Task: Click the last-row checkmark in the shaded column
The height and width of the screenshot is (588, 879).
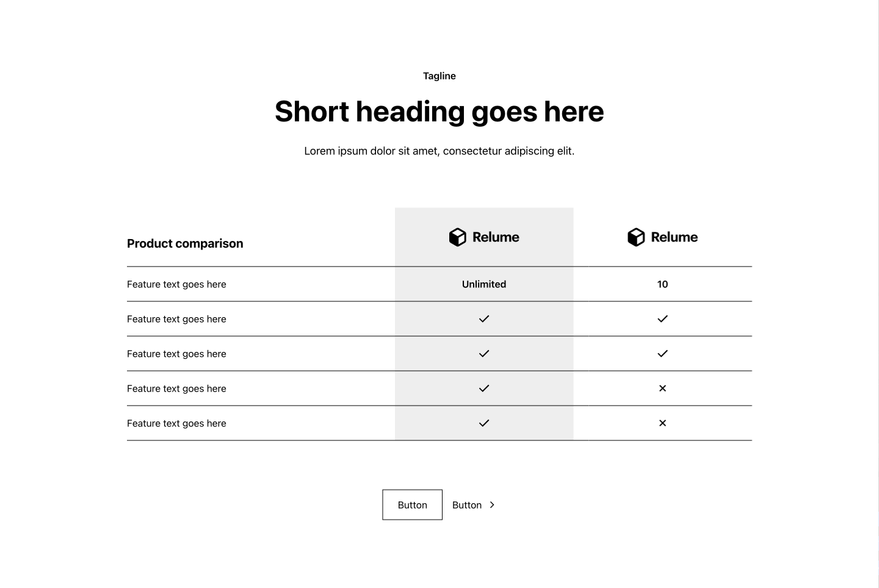Action: pyautogui.click(x=484, y=423)
